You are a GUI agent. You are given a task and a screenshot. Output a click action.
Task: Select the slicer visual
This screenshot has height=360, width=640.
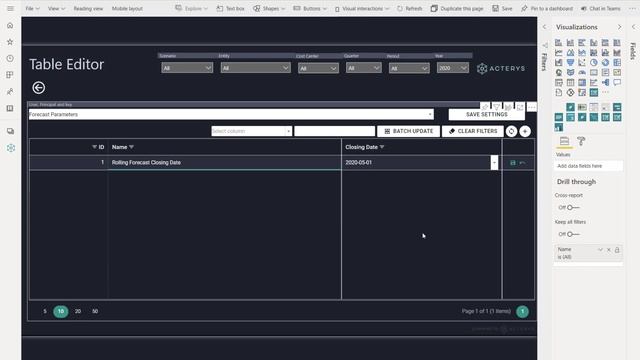tap(558, 82)
